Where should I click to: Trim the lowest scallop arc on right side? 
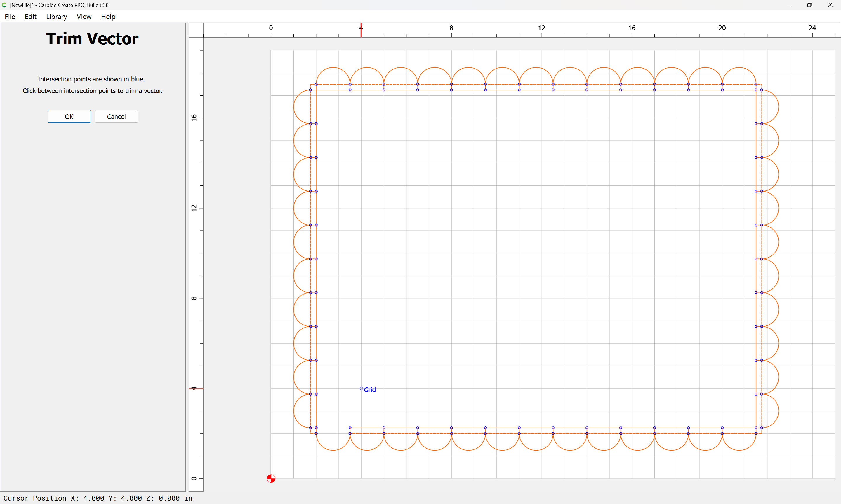point(779,411)
